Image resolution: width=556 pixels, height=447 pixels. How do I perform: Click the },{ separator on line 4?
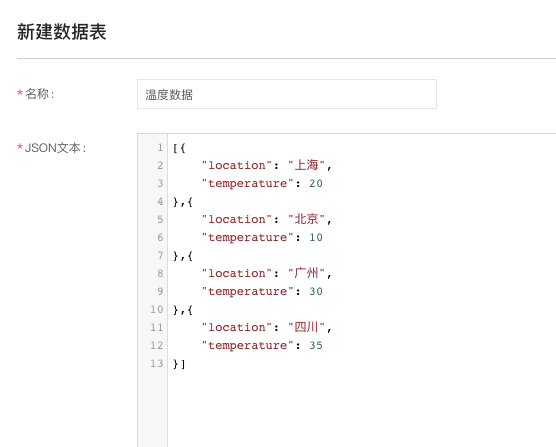click(x=183, y=202)
